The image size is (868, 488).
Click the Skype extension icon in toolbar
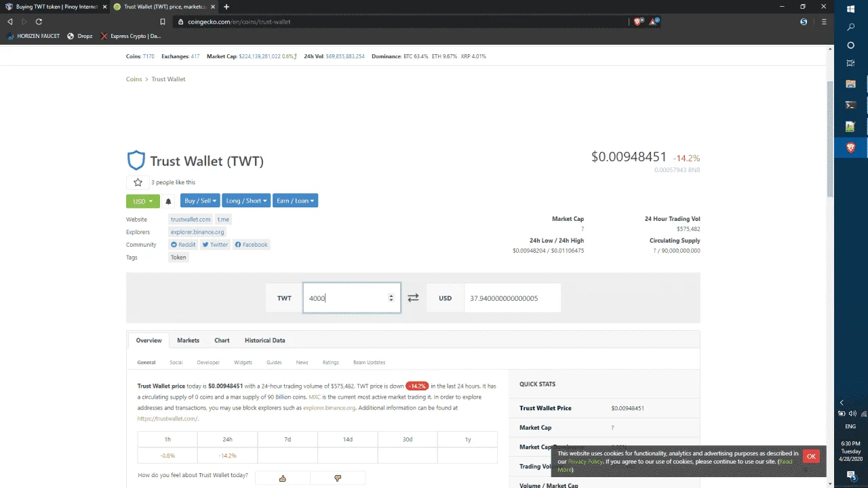pos(804,22)
